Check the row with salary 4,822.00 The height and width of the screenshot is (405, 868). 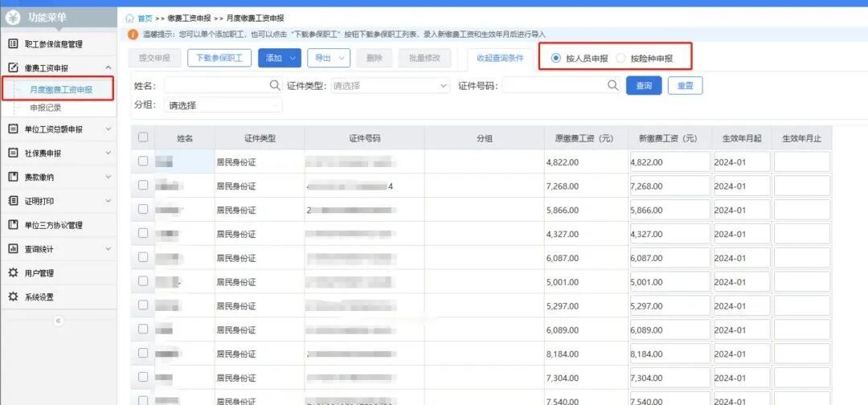(143, 161)
